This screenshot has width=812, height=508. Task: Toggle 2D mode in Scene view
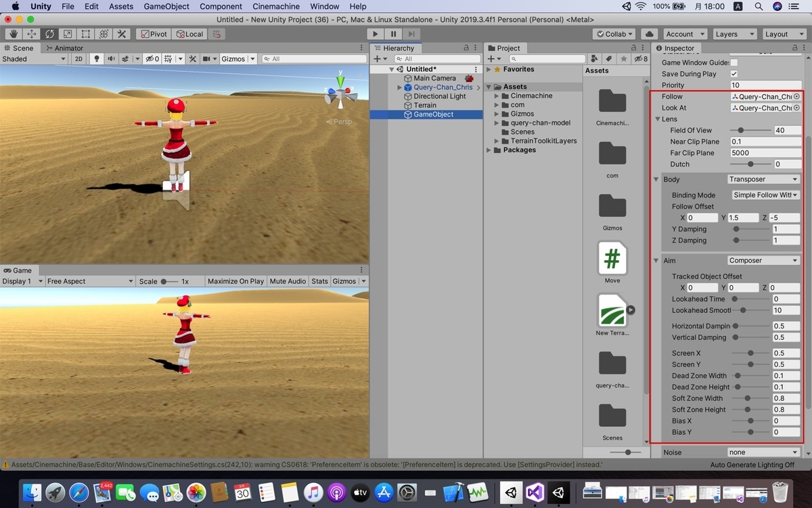[x=78, y=59]
